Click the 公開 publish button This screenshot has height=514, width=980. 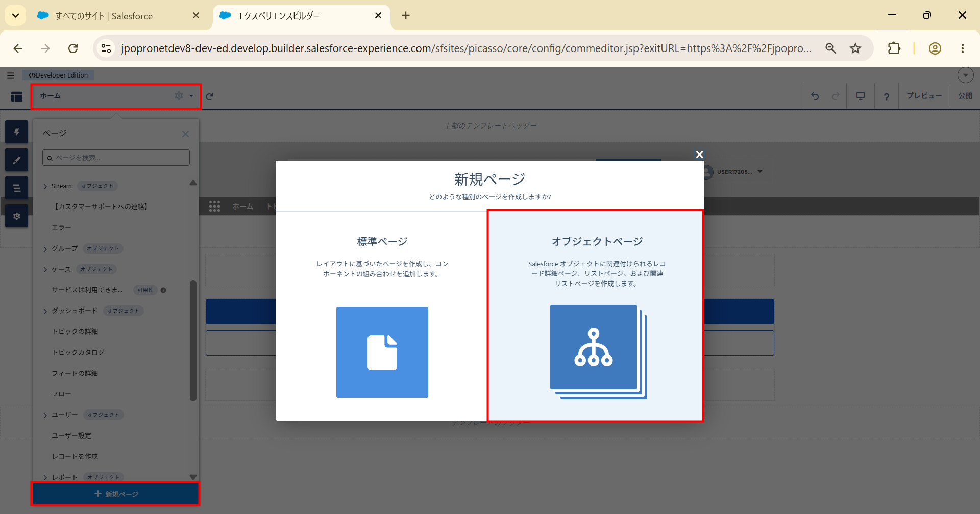(x=965, y=96)
